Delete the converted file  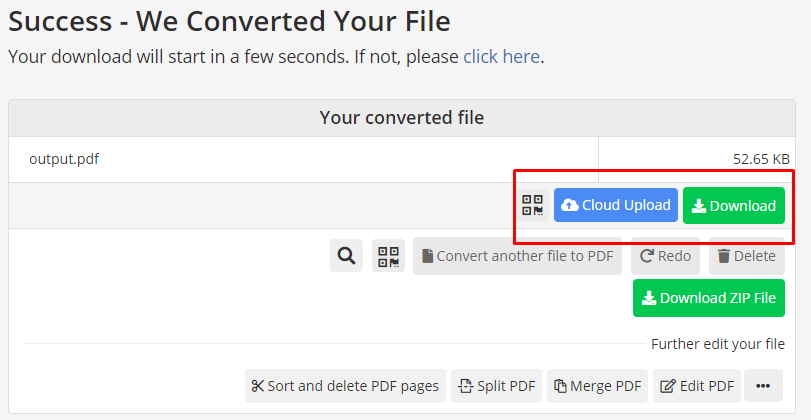point(747,256)
